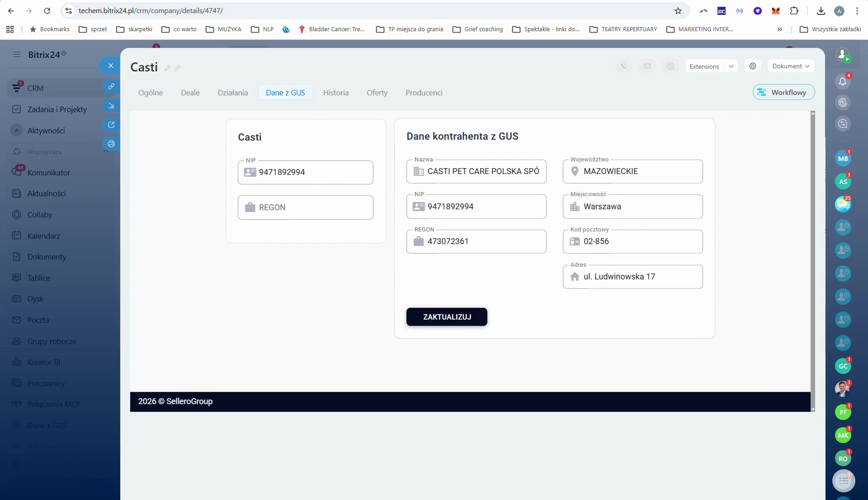Close the Casti company side panel
Screen dimensions: 868x500
coord(111,66)
